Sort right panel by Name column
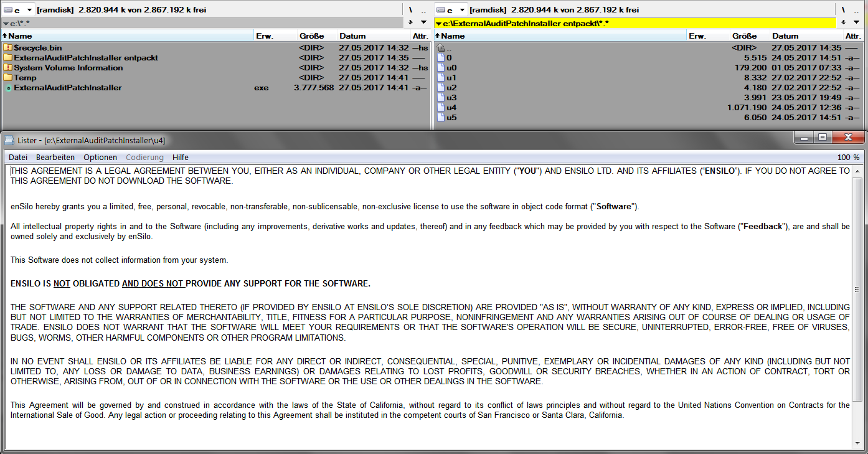This screenshot has width=868, height=454. point(560,36)
